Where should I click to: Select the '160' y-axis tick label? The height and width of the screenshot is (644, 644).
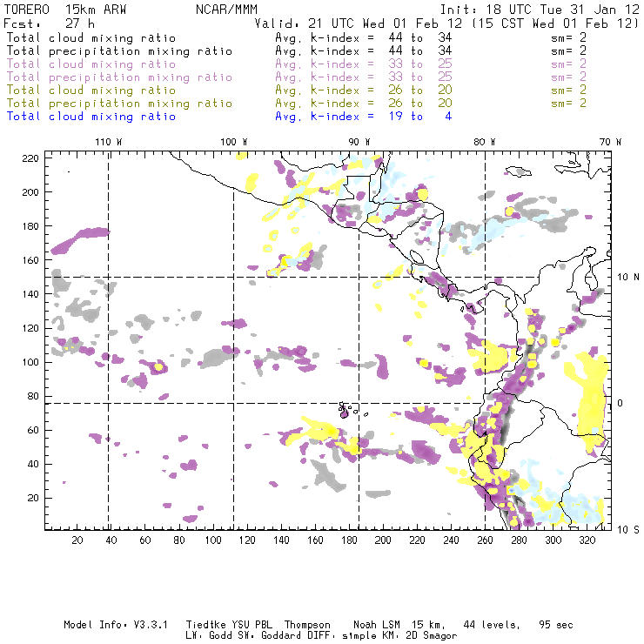pos(30,260)
